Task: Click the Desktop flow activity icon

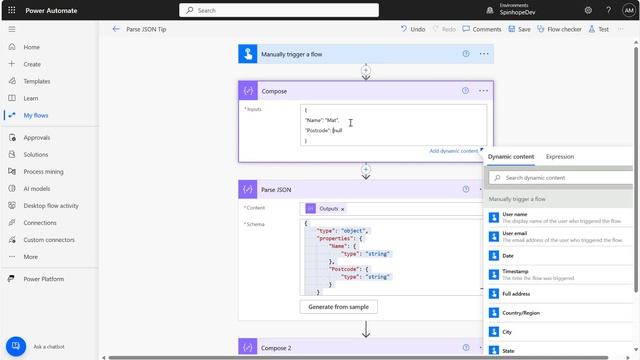Action: tap(12, 206)
